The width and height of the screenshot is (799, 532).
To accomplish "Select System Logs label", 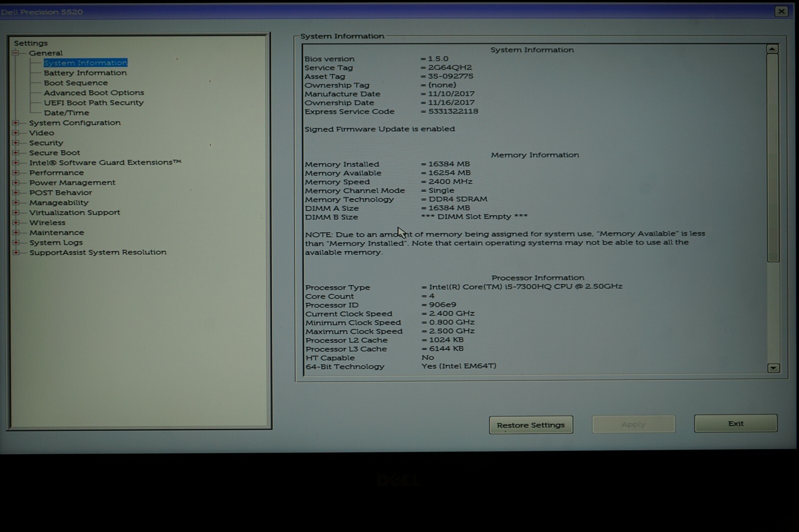I will [x=56, y=243].
